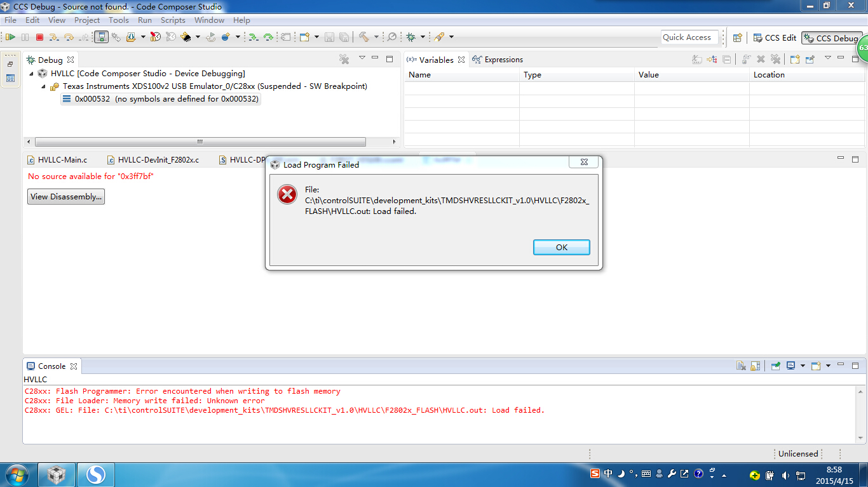Screen dimensions: 868x487
Task: Open the Debug launch dropdown arrow
Action: [423, 37]
